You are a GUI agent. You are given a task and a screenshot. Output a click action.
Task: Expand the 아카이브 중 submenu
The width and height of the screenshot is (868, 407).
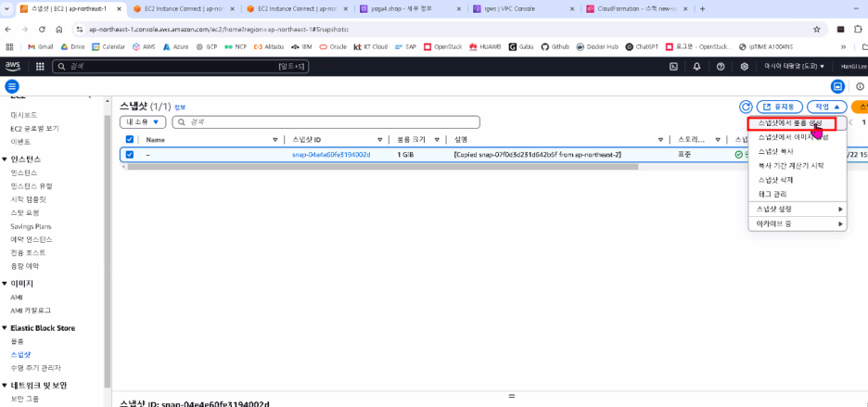pos(798,223)
